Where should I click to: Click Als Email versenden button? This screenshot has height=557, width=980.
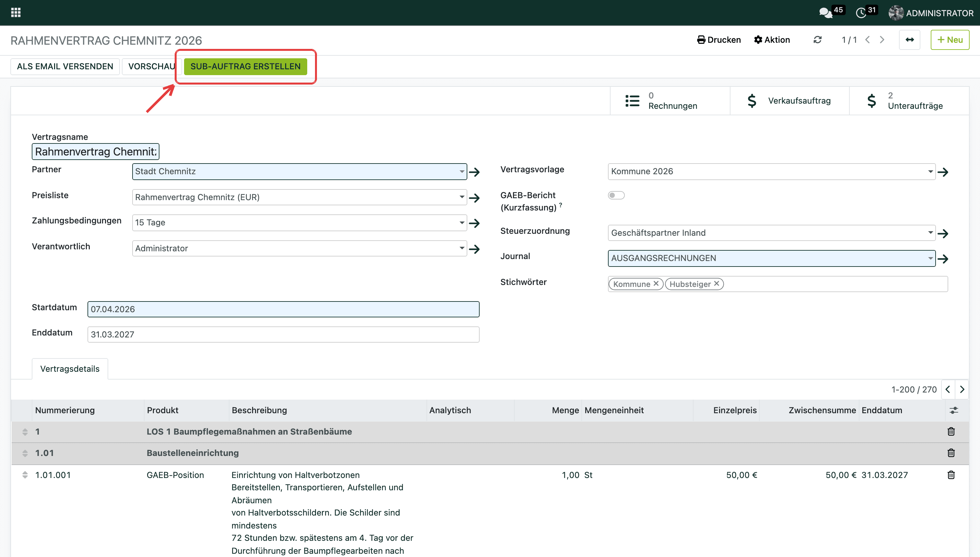point(65,67)
